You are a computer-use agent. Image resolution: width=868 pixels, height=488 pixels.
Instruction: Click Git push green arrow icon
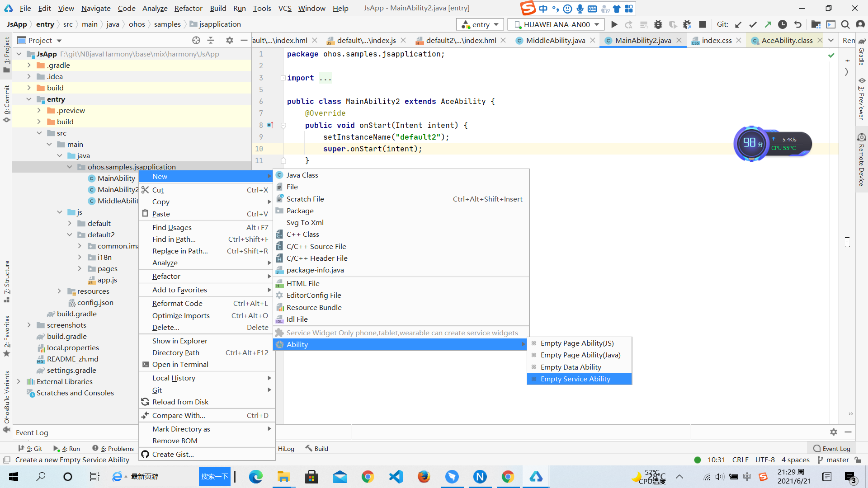point(768,24)
